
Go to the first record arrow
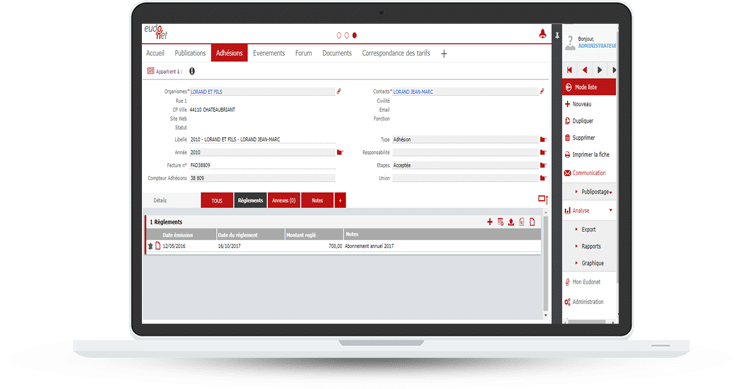pyautogui.click(x=570, y=70)
